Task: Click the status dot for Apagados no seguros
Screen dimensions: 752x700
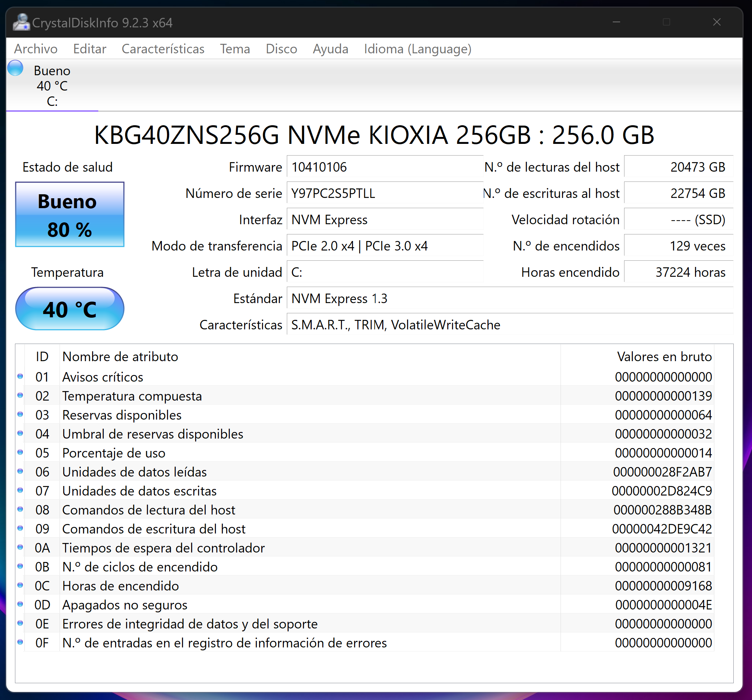Action: pyautogui.click(x=20, y=604)
